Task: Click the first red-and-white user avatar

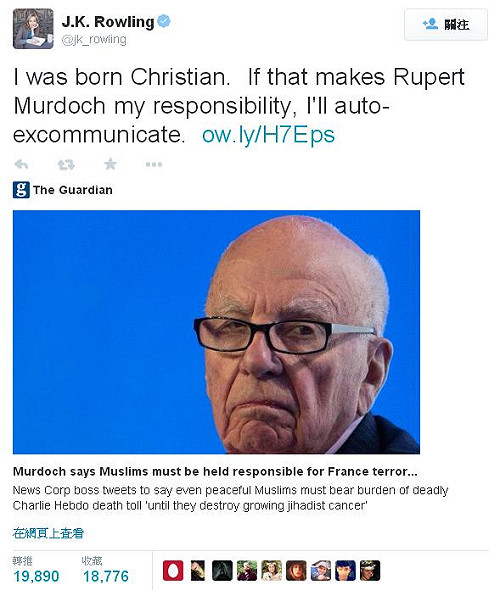Action: coord(173,571)
